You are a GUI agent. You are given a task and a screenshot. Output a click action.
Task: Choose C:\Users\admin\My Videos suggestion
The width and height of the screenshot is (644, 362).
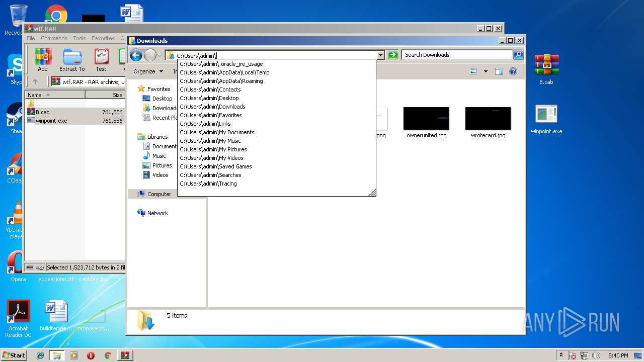click(277, 158)
